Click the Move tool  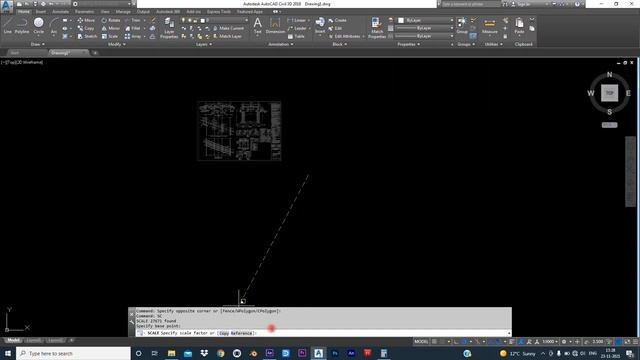[86, 20]
